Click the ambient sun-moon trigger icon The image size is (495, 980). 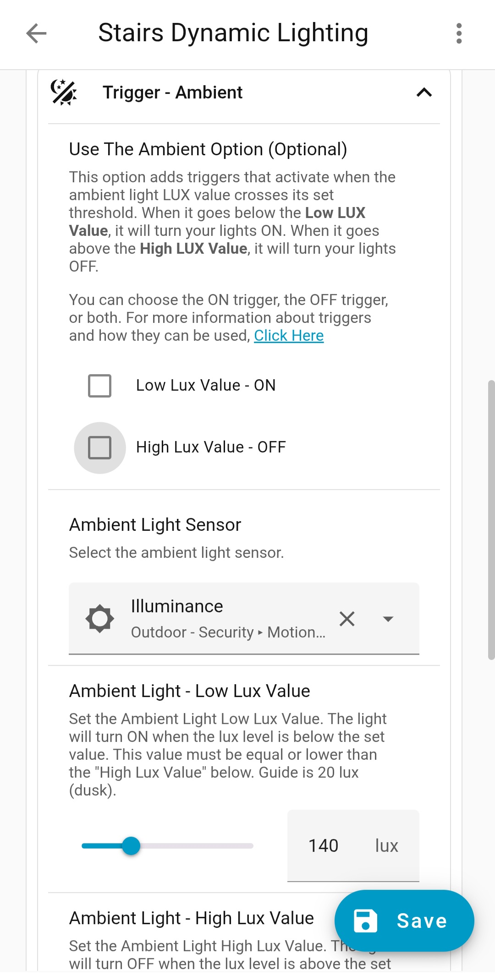[x=64, y=93]
